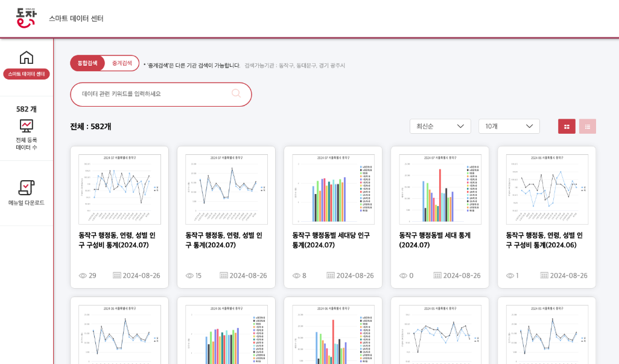Open the 10개 items-per-page dropdown
This screenshot has width=619, height=364.
coord(509,127)
